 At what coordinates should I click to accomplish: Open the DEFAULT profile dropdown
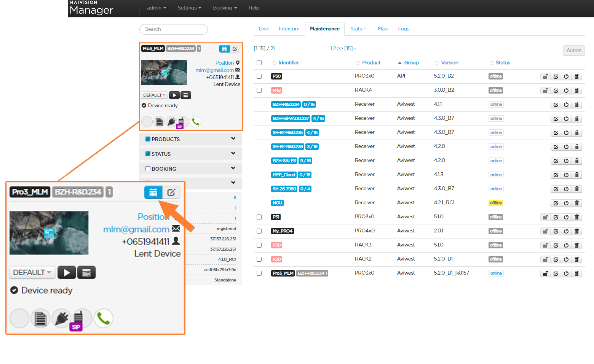point(154,95)
